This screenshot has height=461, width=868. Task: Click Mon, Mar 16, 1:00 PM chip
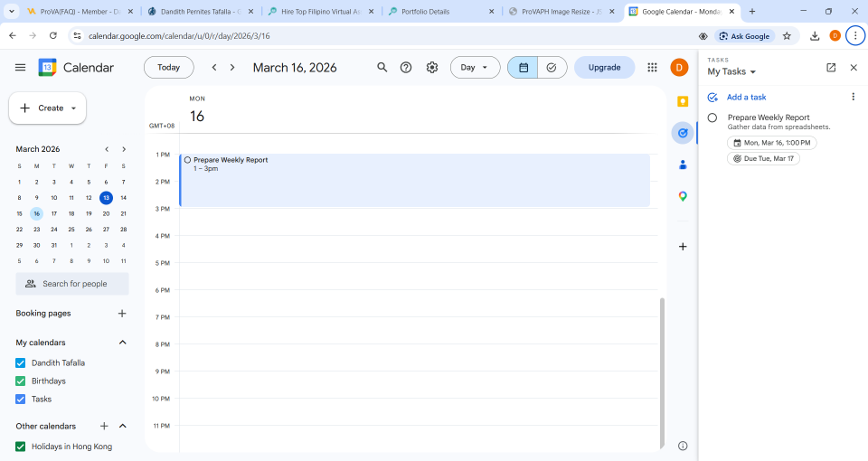coord(771,143)
